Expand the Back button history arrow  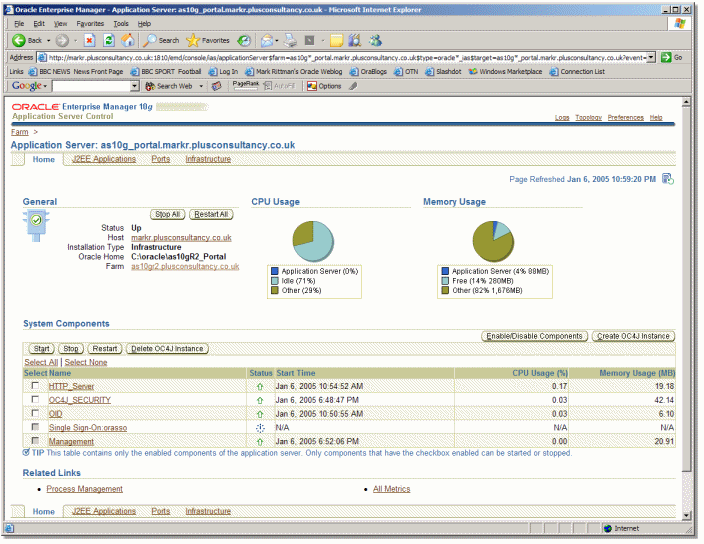point(50,41)
